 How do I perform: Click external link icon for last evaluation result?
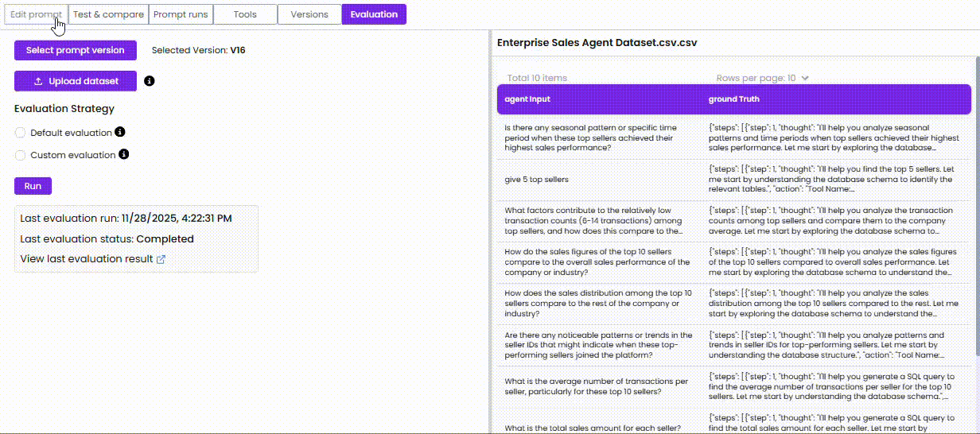[x=161, y=259]
